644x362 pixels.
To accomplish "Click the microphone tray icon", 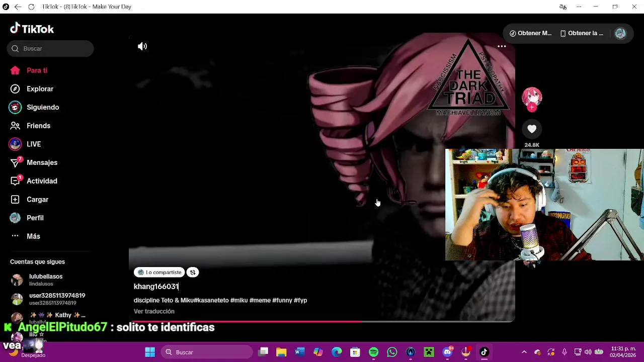I will tap(565, 352).
